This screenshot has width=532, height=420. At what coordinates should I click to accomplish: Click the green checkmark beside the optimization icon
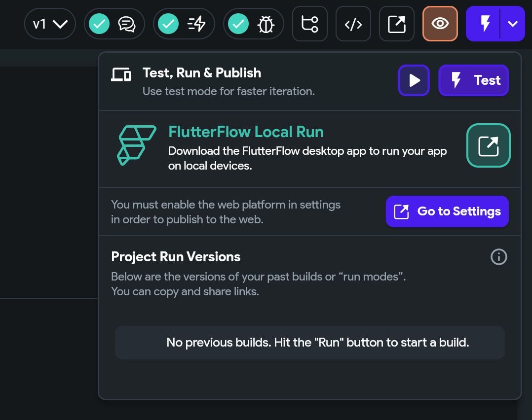[x=168, y=24]
